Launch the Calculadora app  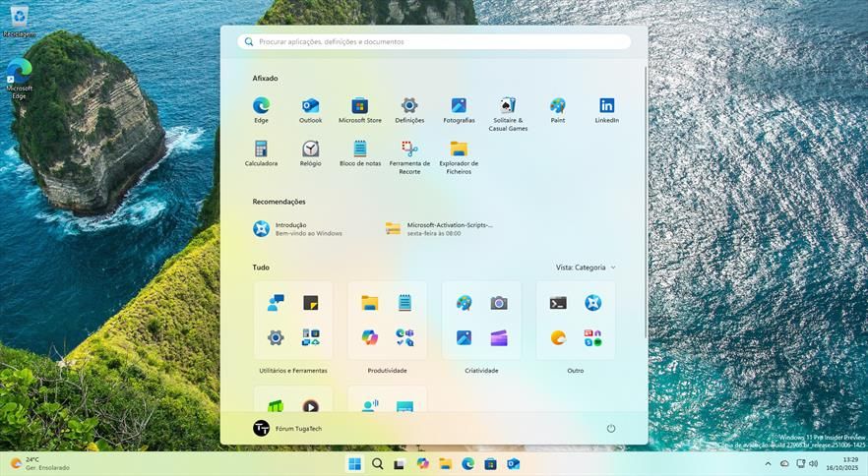pyautogui.click(x=262, y=152)
